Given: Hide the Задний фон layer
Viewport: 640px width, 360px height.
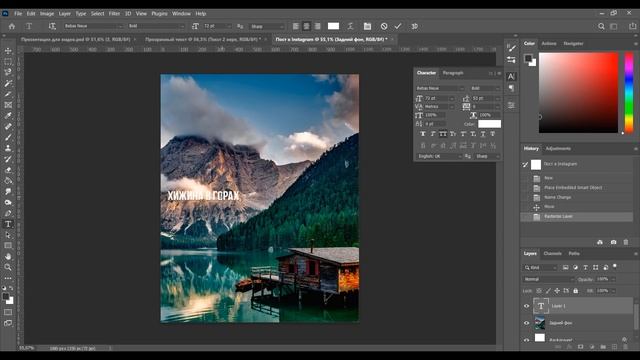Looking at the screenshot, I should tap(527, 323).
